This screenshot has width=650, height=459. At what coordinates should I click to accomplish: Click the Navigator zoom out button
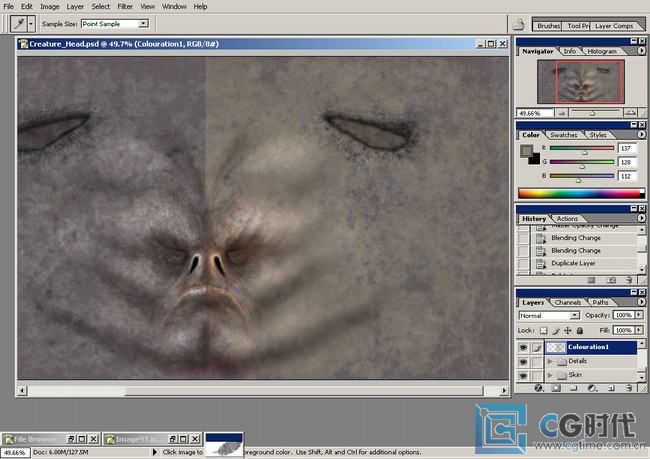[562, 113]
